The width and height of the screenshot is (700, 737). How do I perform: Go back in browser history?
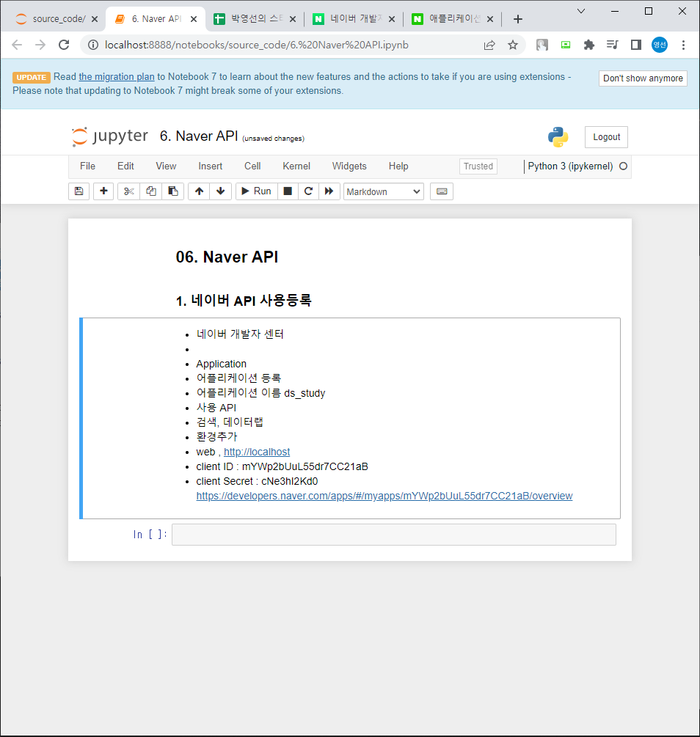pyautogui.click(x=17, y=45)
